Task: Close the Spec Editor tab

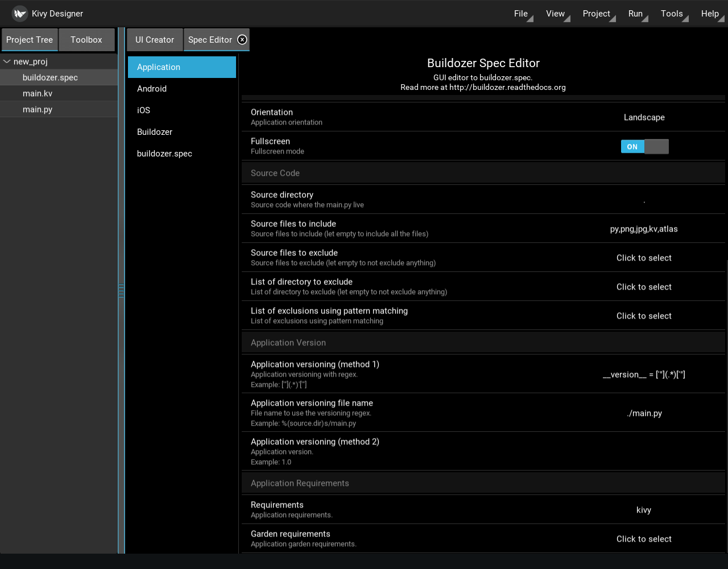Action: (242, 39)
